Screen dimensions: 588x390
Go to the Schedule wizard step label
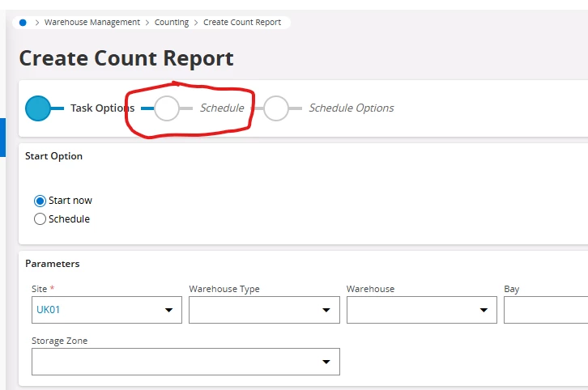pyautogui.click(x=222, y=108)
